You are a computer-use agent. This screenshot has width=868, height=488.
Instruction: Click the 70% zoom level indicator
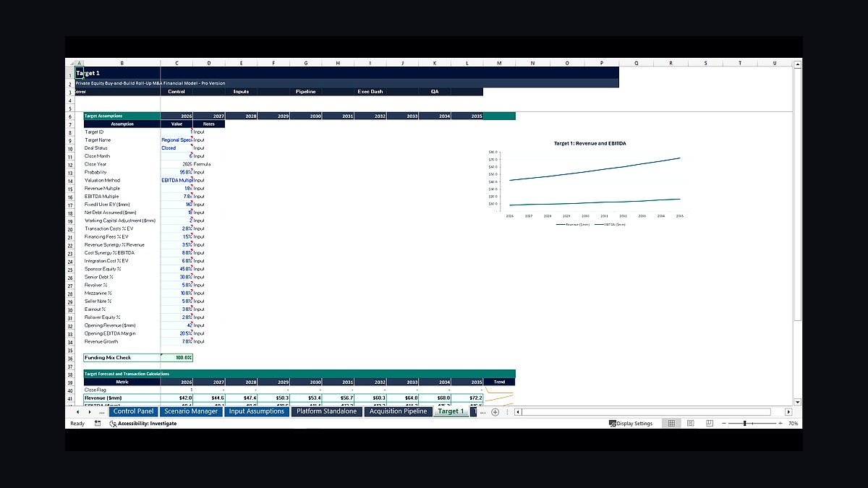tap(793, 424)
